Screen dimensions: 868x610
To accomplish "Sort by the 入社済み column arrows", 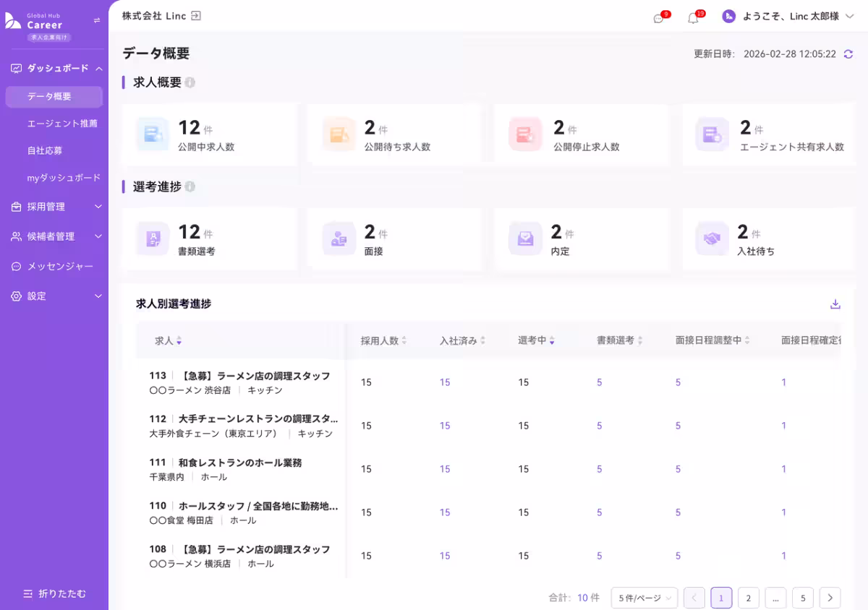I will click(x=482, y=341).
